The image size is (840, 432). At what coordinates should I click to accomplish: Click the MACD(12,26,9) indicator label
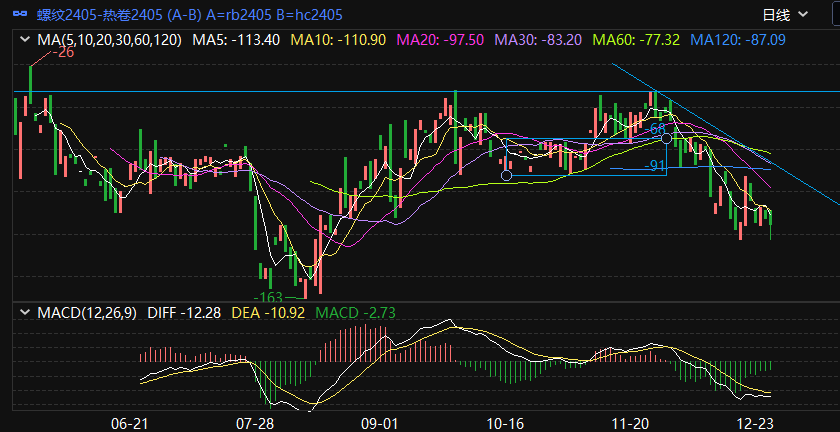[x=87, y=313]
